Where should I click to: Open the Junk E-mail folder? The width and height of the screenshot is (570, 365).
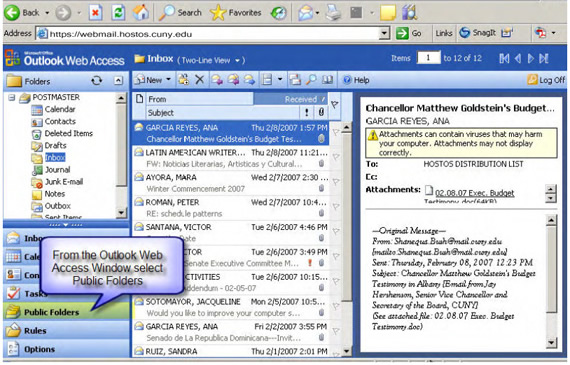(57, 182)
